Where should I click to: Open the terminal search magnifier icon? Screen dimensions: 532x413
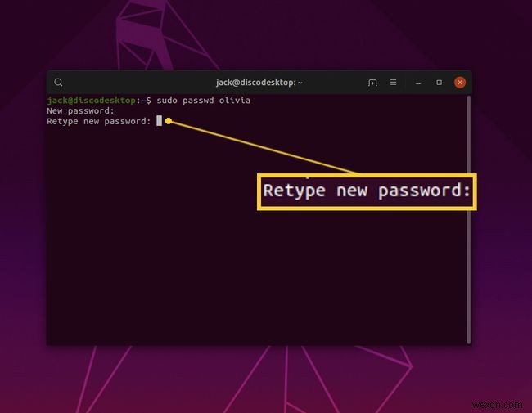click(58, 83)
